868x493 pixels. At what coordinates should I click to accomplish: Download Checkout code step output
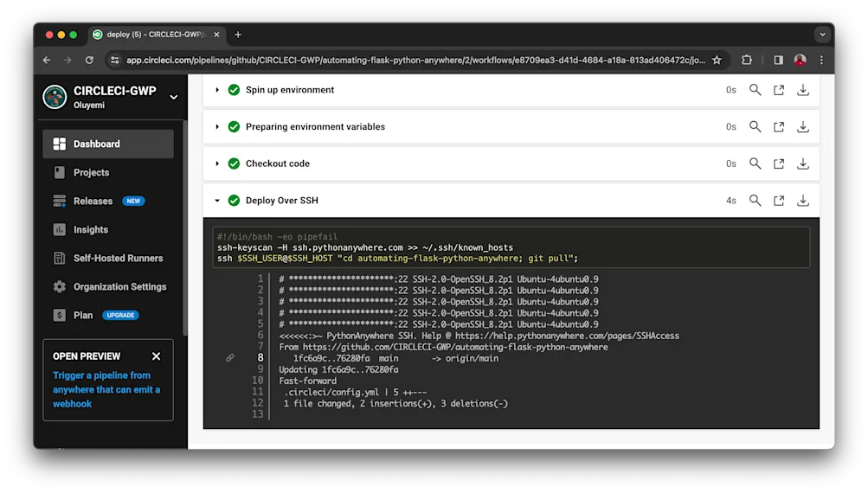[803, 163]
